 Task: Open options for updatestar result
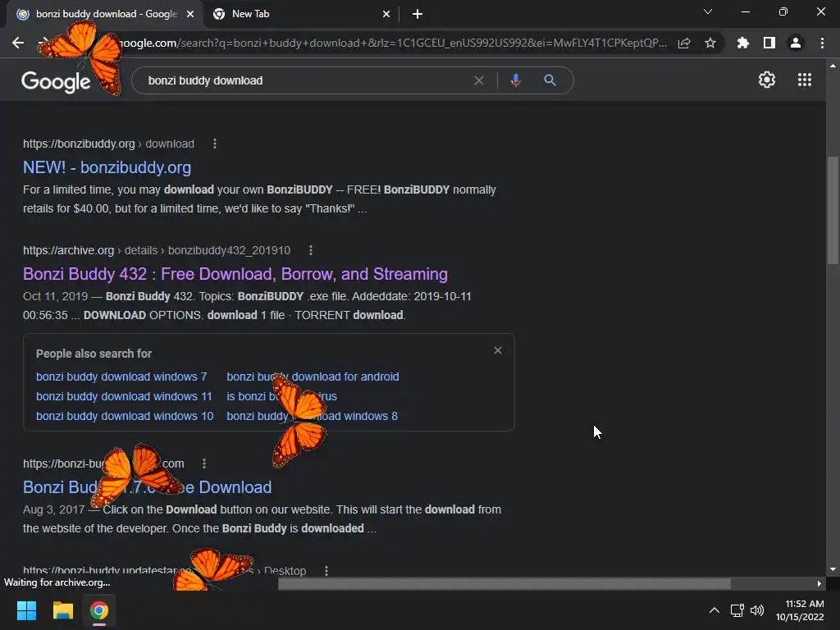click(x=326, y=571)
